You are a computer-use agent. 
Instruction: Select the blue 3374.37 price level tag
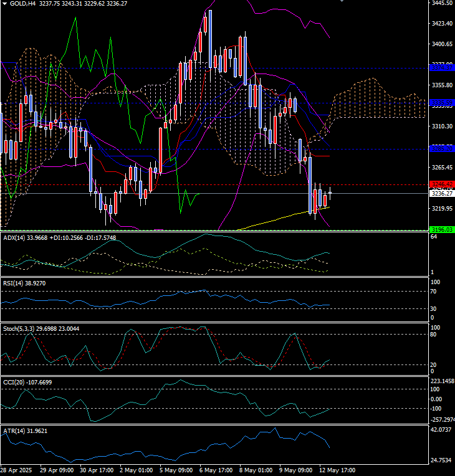point(442,68)
